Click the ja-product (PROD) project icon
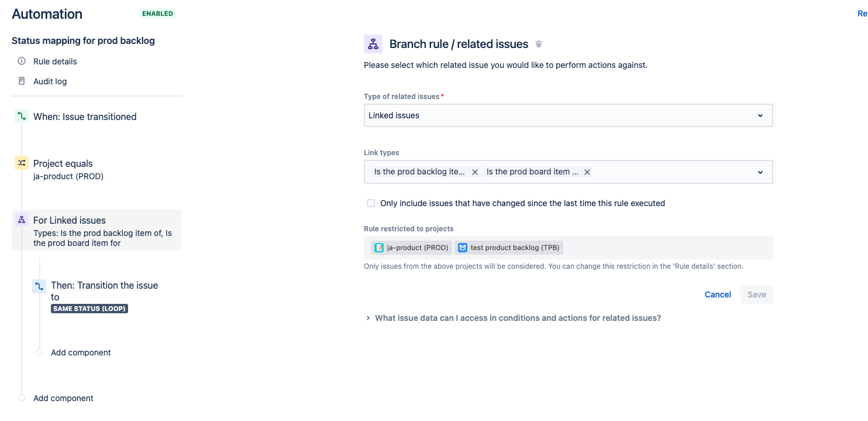The height and width of the screenshot is (421, 868). 379,248
